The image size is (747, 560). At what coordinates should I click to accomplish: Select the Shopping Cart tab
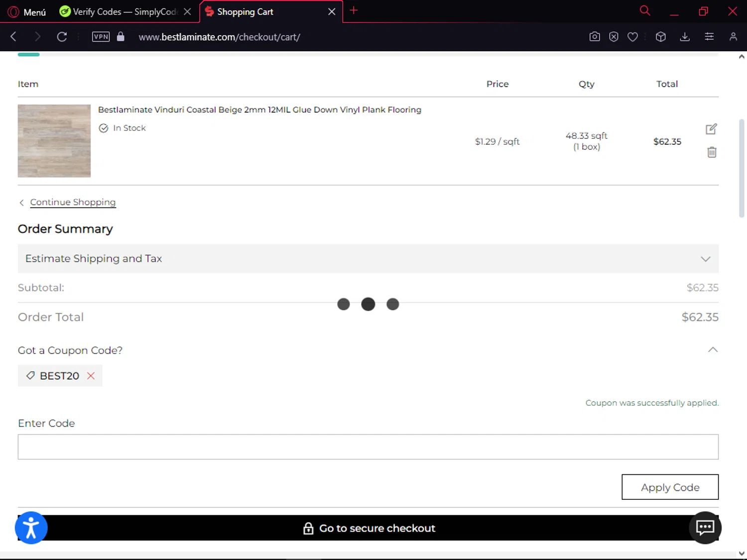(x=245, y=11)
